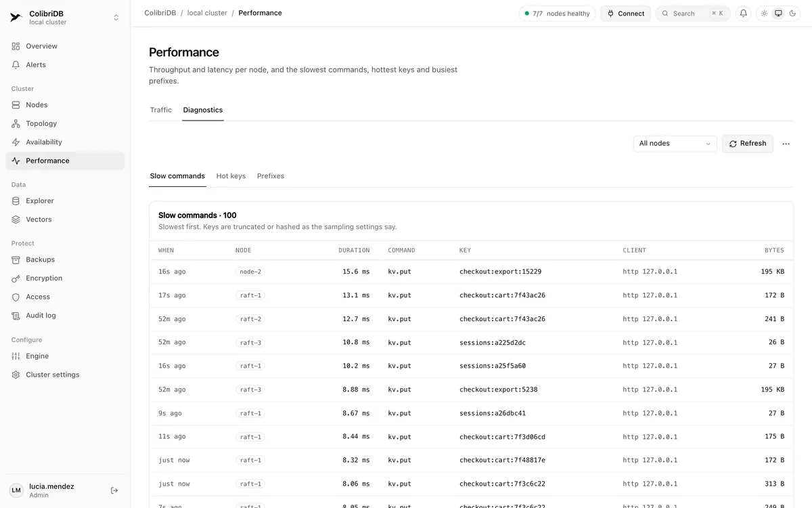This screenshot has height=508, width=812.
Task: Select the Diagnostics tab
Action: tap(203, 110)
